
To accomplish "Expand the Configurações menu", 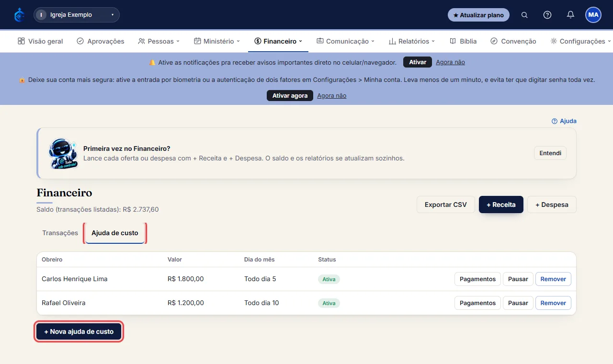I will click(x=580, y=41).
